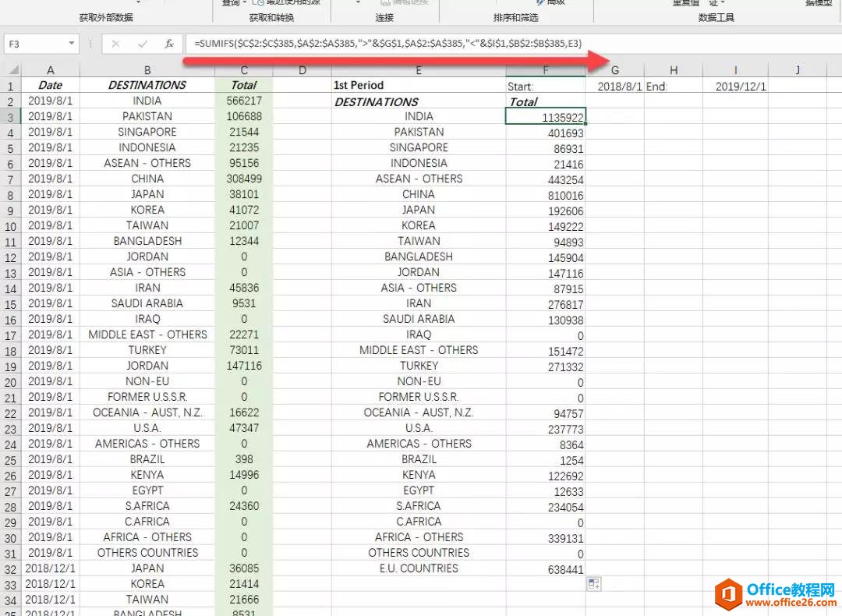
Task: Select column B header
Action: click(x=147, y=70)
